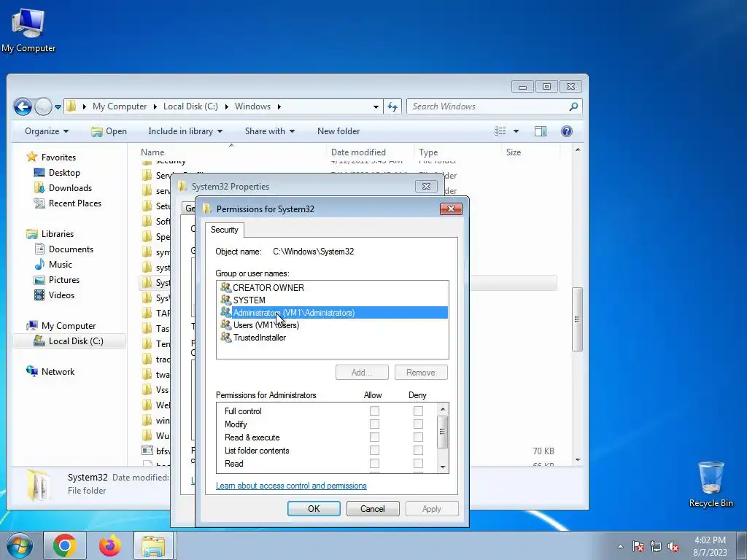This screenshot has width=747, height=560.
Task: Sort by Date modified column header
Action: pos(370,152)
